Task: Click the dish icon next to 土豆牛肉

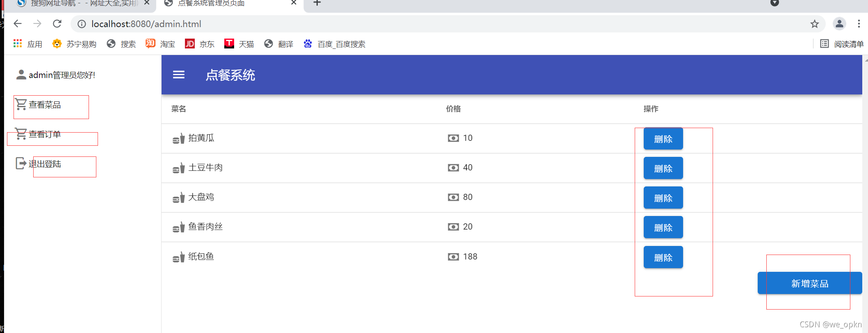Action: click(179, 168)
